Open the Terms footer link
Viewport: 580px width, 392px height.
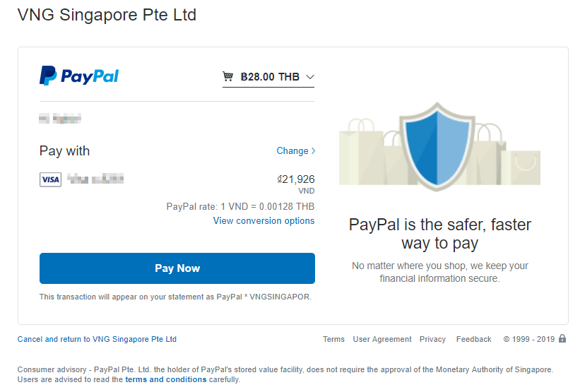click(x=333, y=339)
